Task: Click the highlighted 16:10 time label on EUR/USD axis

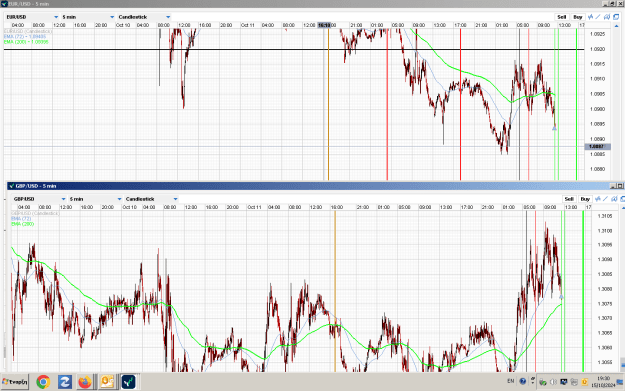Action: (324, 25)
